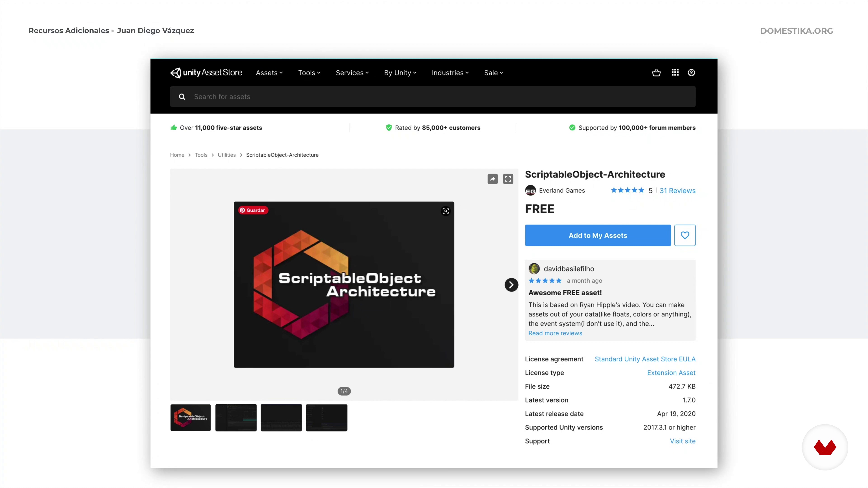Open the Industries dropdown menu
Image resolution: width=868 pixels, height=488 pixels.
(x=450, y=73)
